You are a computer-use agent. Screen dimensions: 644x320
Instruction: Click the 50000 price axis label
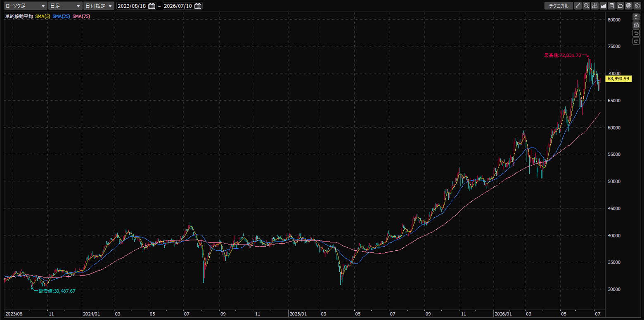[614, 181]
